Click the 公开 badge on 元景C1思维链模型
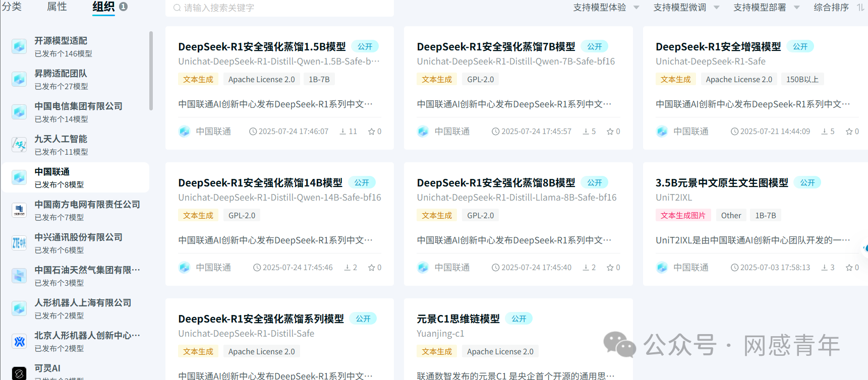The height and width of the screenshot is (380, 868). click(518, 319)
